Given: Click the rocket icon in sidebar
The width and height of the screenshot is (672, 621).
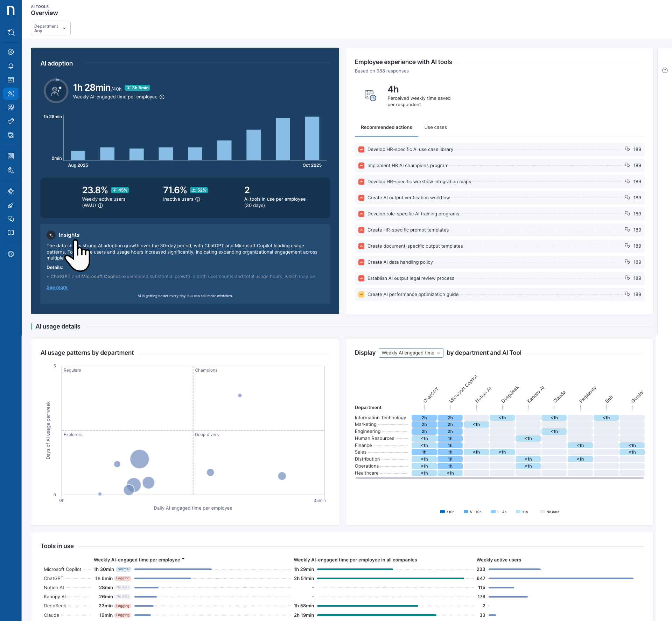Looking at the screenshot, I should pos(11,205).
